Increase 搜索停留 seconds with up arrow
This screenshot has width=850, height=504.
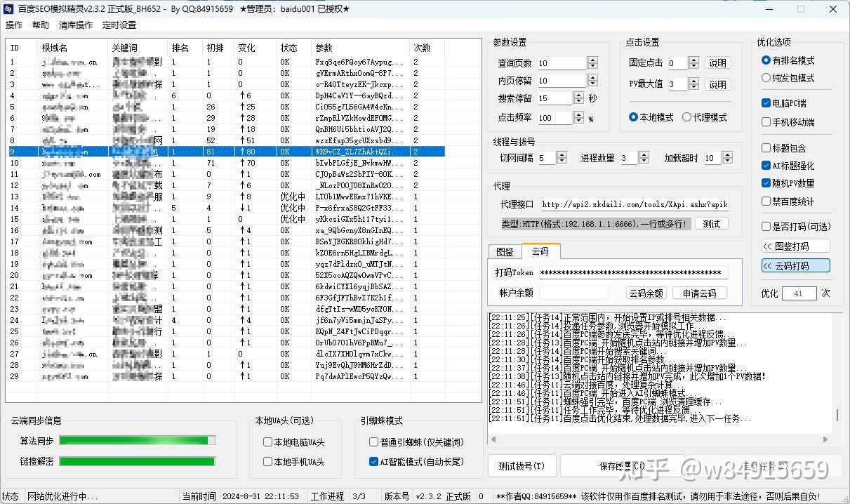(580, 96)
